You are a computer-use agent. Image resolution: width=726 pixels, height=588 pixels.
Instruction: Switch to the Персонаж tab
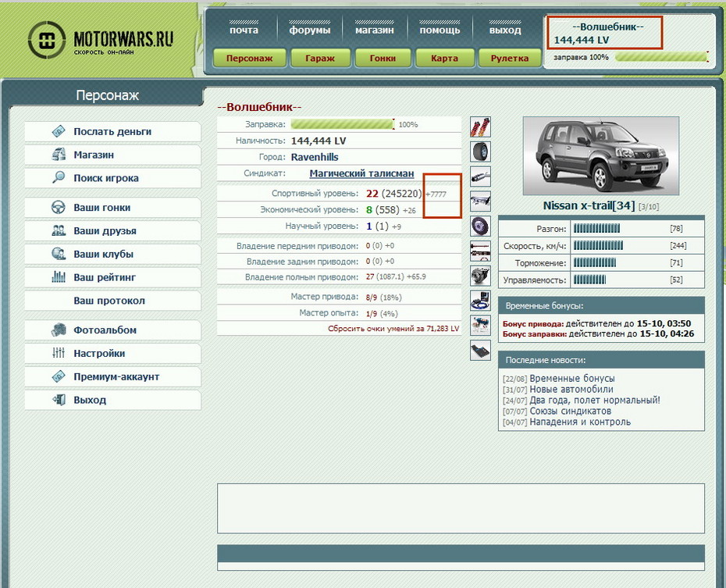click(250, 59)
